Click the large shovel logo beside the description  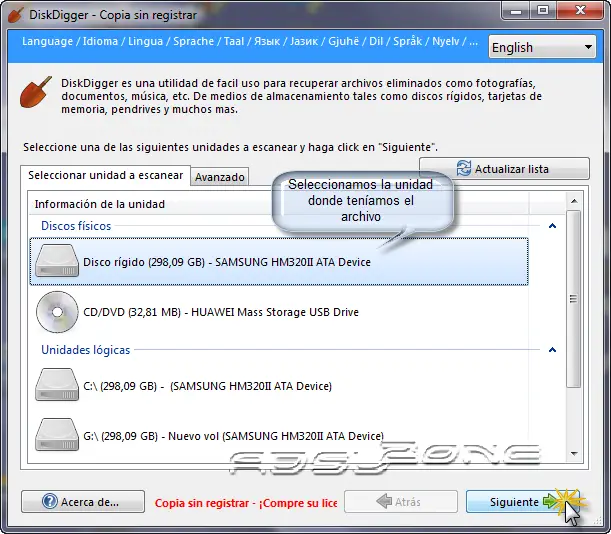tap(36, 92)
